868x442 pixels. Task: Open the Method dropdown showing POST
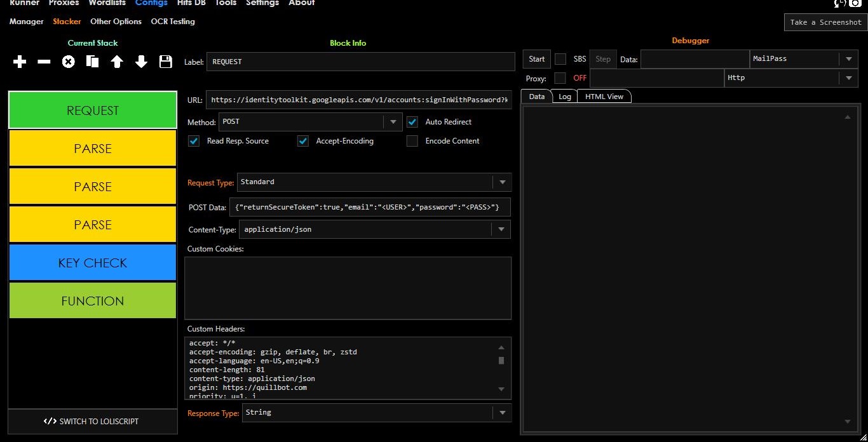(393, 122)
